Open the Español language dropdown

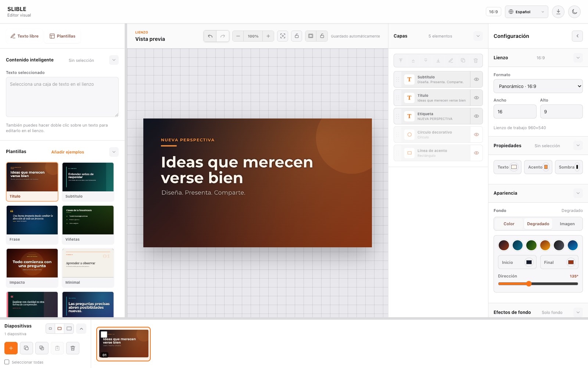526,12
